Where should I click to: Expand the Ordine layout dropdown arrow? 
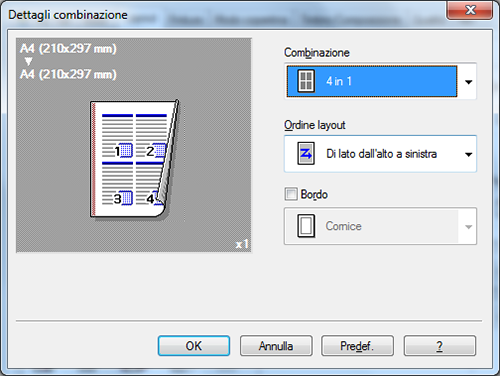[468, 154]
